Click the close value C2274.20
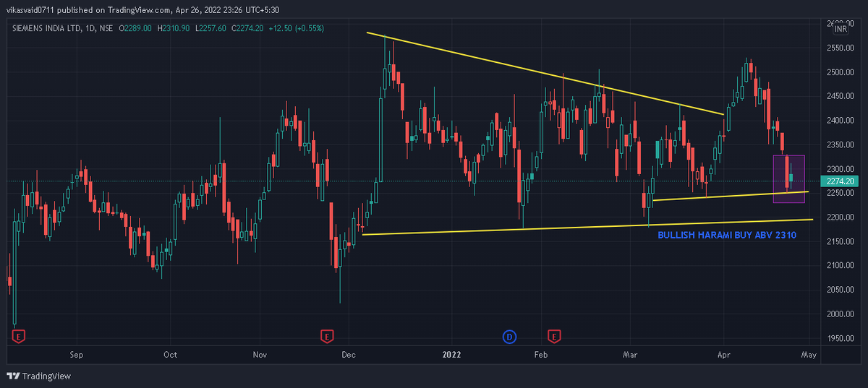The height and width of the screenshot is (388, 868). click(x=249, y=28)
